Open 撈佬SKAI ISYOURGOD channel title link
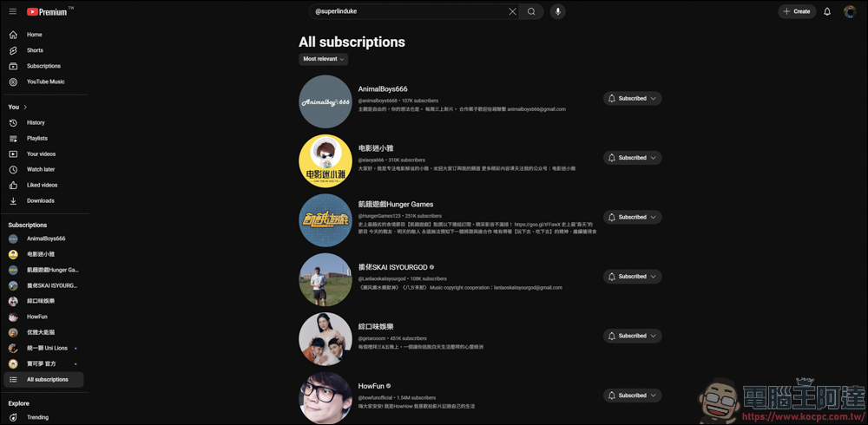 point(392,267)
